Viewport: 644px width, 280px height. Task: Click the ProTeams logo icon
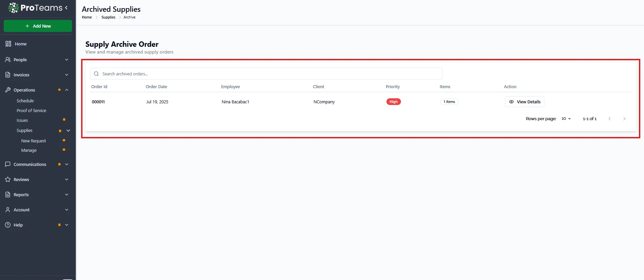(x=13, y=8)
